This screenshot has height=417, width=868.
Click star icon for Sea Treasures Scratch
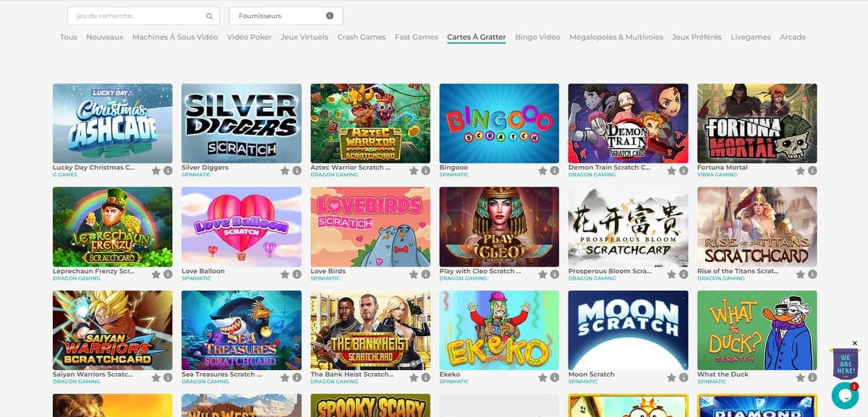pyautogui.click(x=284, y=378)
